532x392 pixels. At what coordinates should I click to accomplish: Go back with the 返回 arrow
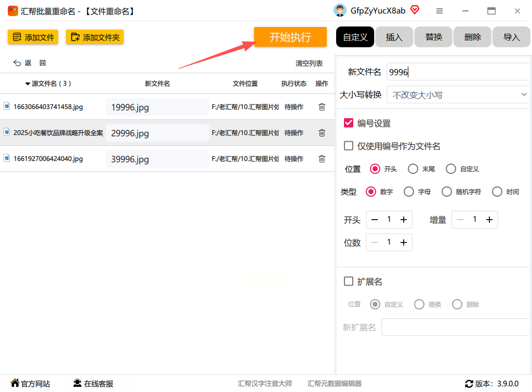click(30, 63)
